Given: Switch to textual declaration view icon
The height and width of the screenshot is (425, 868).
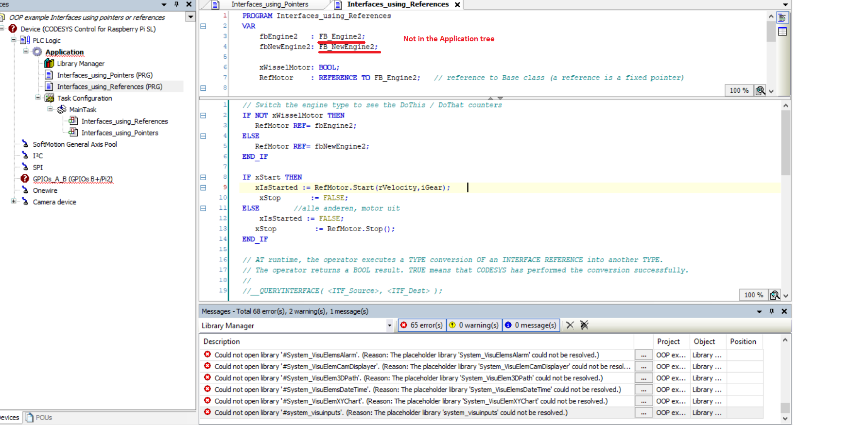Looking at the screenshot, I should point(782,18).
